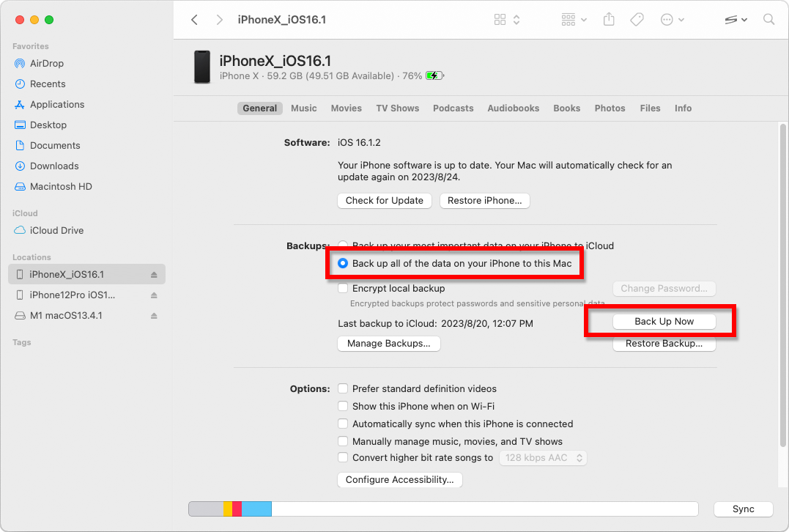Image resolution: width=789 pixels, height=532 pixels.
Task: Click Restore Backup... button
Action: tap(664, 343)
